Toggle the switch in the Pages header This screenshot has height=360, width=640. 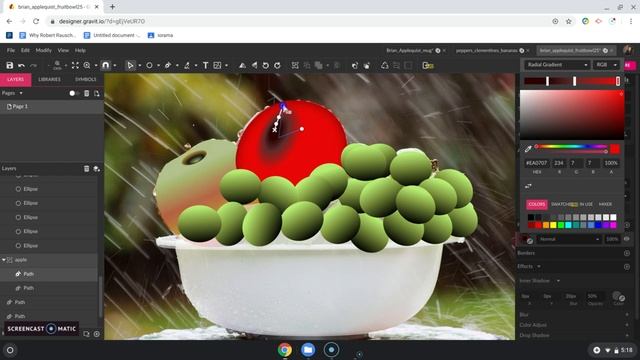pos(73,93)
